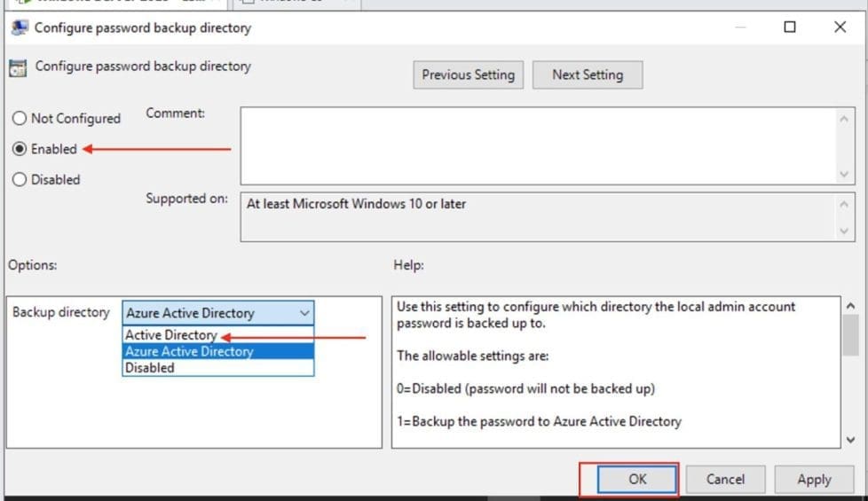Click the 'Backup directory' option label
Screen dimensions: 868x501
[61, 312]
